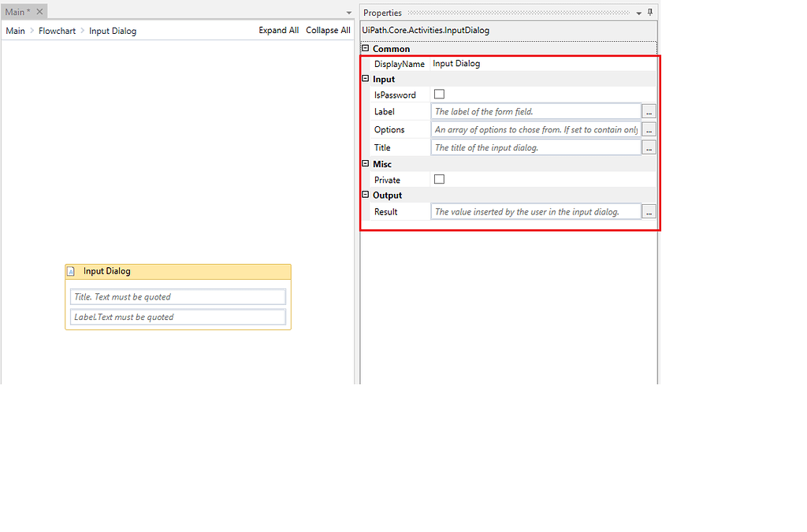Click the Collapse All link

(x=328, y=30)
